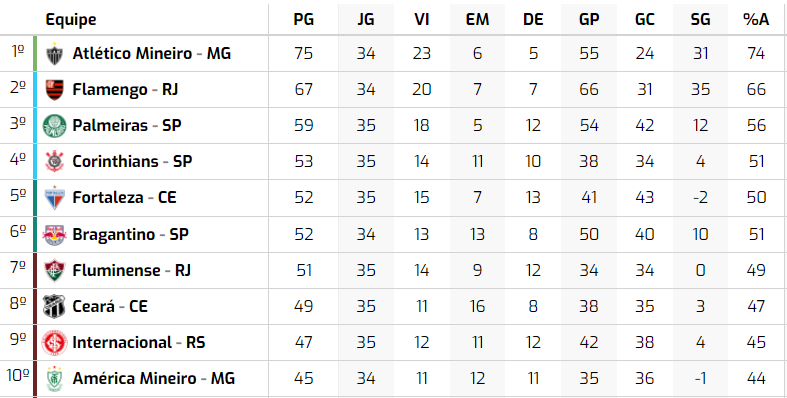Click the Flamengo club crest icon

[54, 90]
